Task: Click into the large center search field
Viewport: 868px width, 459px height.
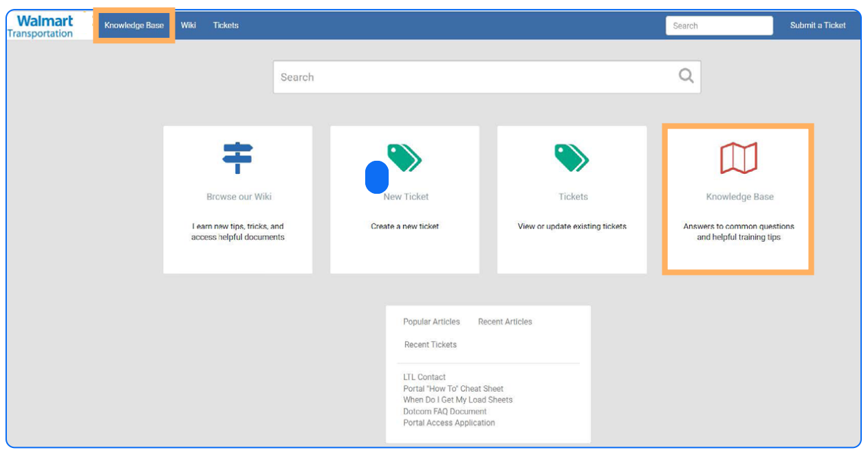Action: (487, 77)
